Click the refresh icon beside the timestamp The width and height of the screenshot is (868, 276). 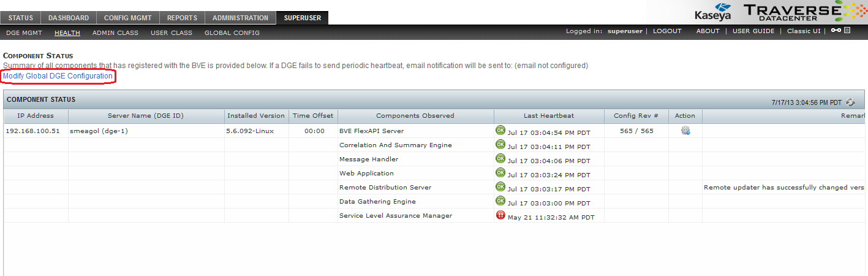[x=850, y=102]
